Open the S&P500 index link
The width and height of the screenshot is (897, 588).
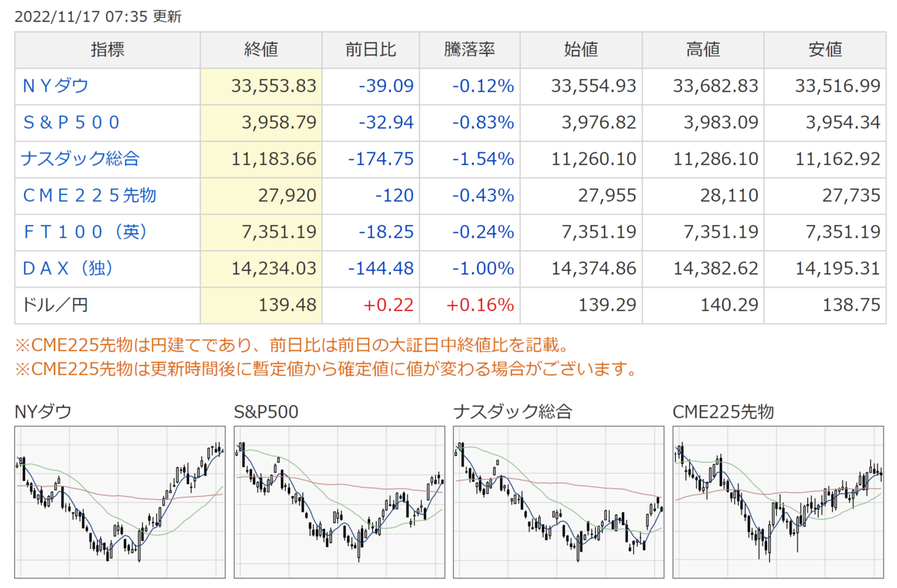[71, 123]
